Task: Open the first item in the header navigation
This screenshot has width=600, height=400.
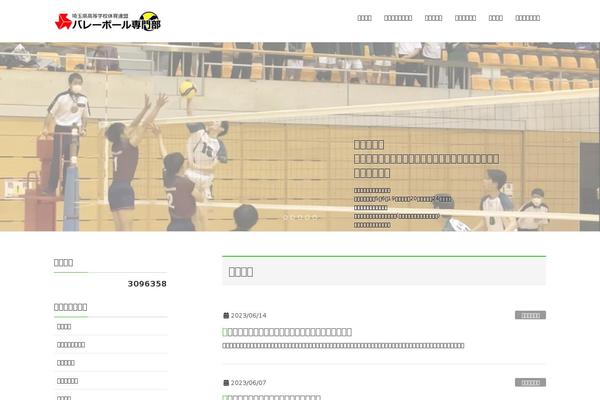Action: tap(364, 18)
